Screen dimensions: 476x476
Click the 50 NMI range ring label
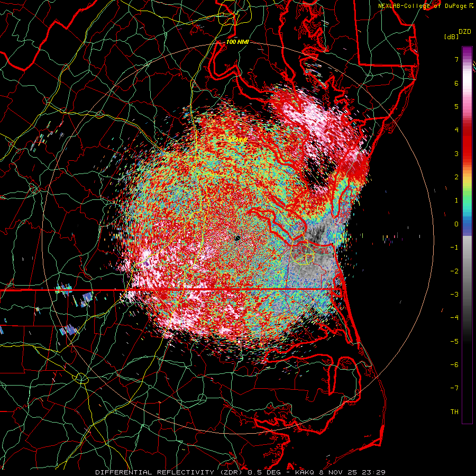point(237,140)
